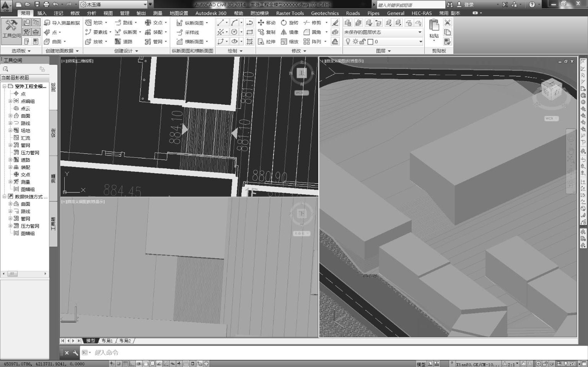This screenshot has width=588, height=367.
Task: Open the 未保存的图层状态 layer state dropdown
Action: [383, 32]
